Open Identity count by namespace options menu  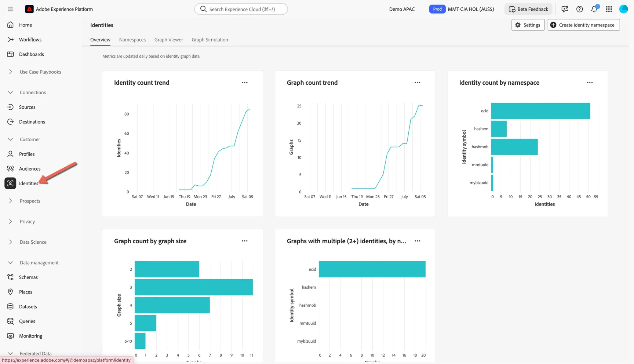[590, 83]
